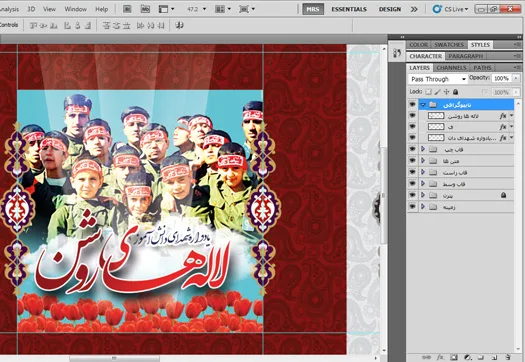Click the Distribute horizontal centers icon
This screenshot has width=525, height=362.
point(151,25)
